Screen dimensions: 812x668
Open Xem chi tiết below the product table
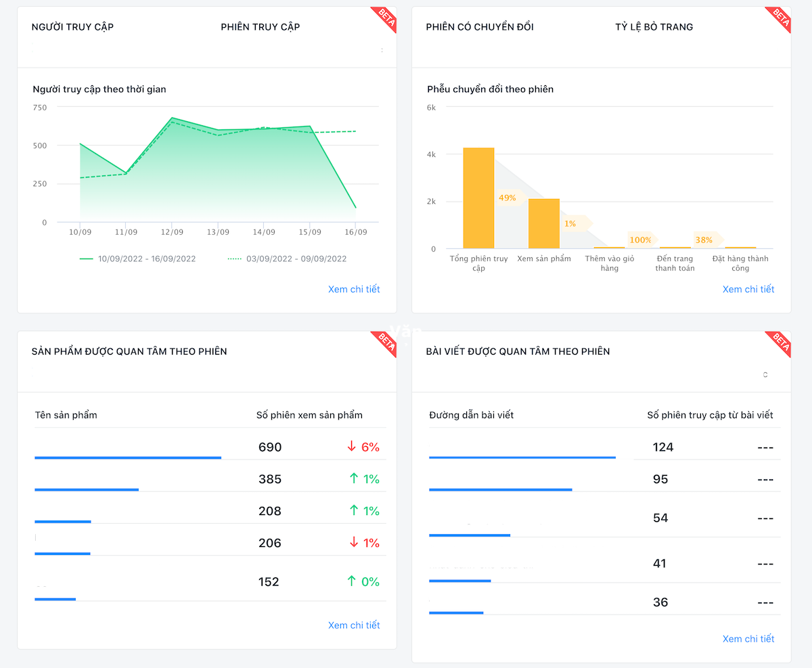[354, 625]
